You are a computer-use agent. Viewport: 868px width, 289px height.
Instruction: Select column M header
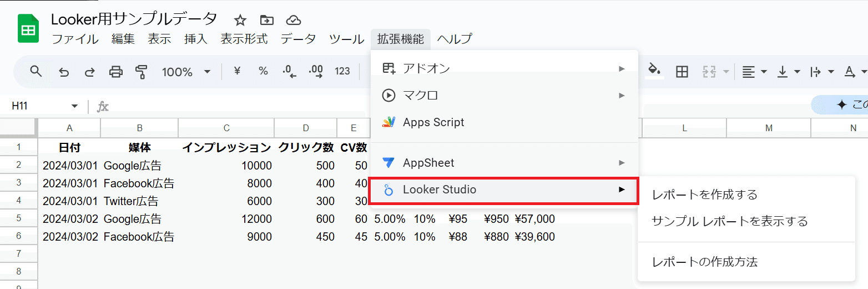769,128
